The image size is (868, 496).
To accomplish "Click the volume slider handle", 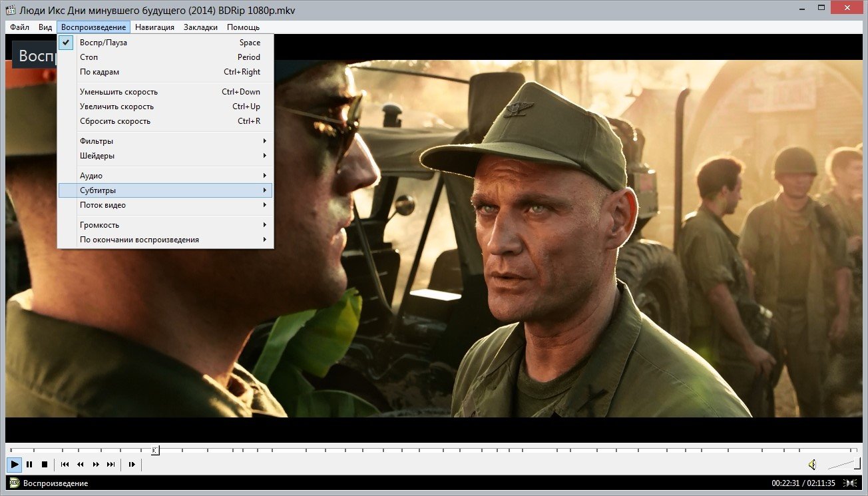I will tap(857, 463).
